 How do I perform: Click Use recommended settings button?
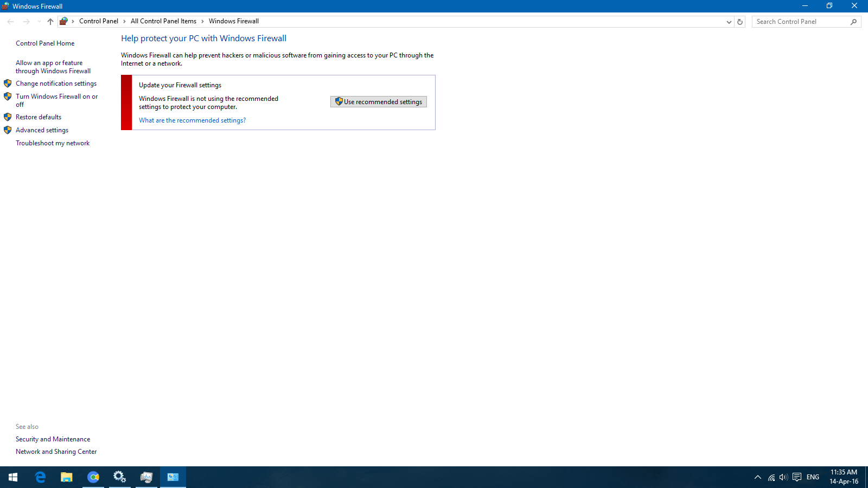379,102
